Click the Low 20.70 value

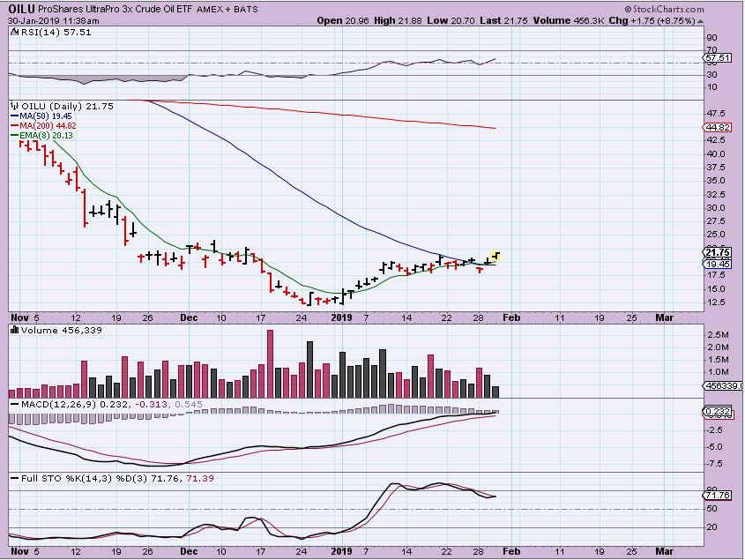pos(451,21)
